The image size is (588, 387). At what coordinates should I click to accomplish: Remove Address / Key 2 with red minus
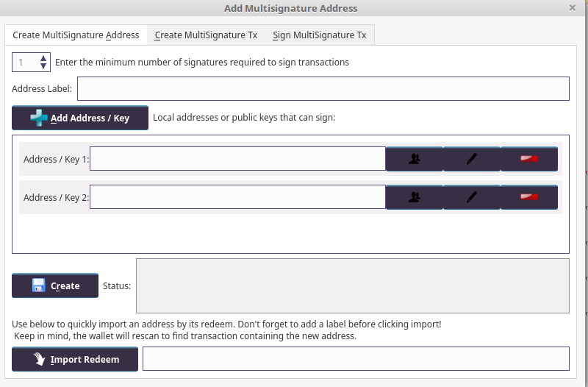click(529, 197)
